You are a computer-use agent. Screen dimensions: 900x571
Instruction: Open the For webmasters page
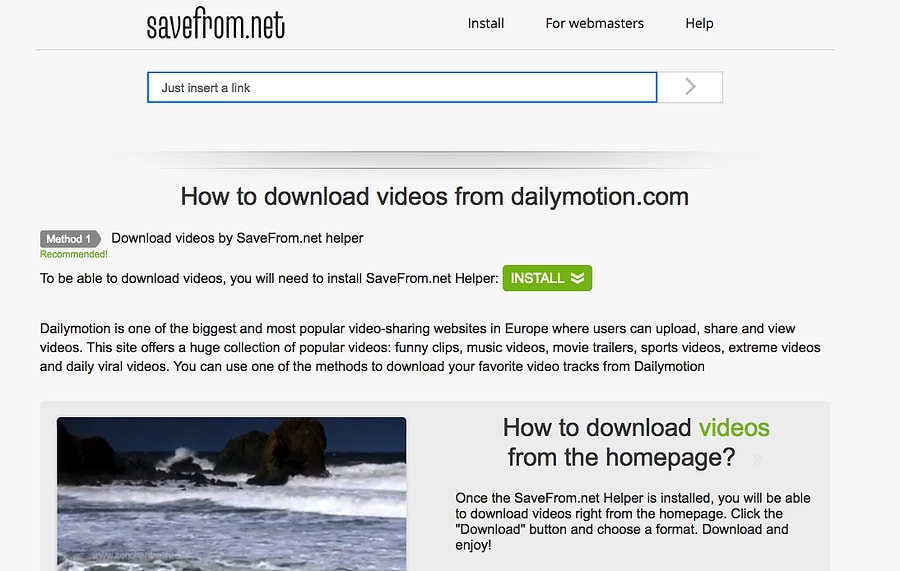(x=595, y=24)
